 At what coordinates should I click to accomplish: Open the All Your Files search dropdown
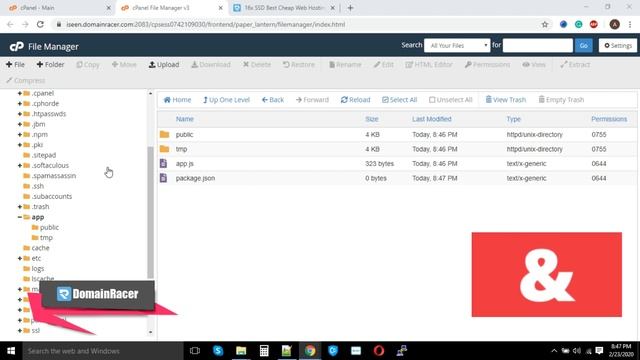click(x=457, y=45)
